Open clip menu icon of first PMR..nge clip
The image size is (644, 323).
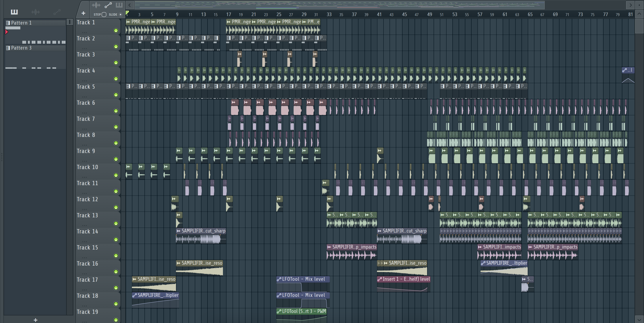pos(128,22)
